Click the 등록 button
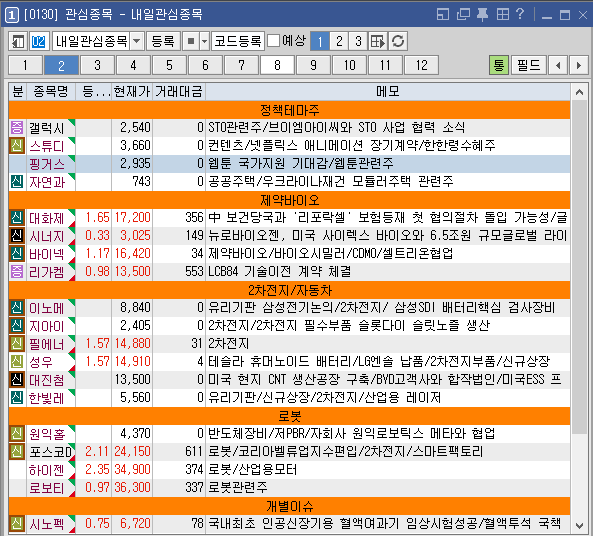Viewport: 593px width, 536px height. (x=163, y=41)
